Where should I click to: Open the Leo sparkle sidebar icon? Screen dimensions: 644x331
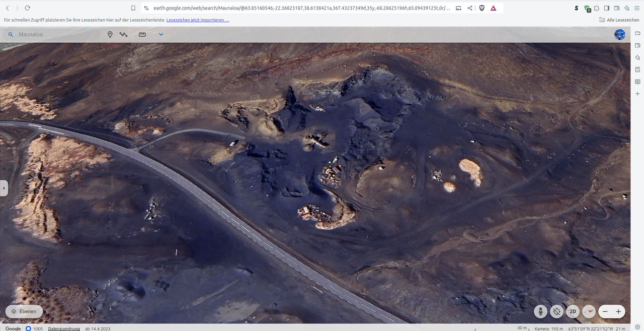tap(637, 57)
